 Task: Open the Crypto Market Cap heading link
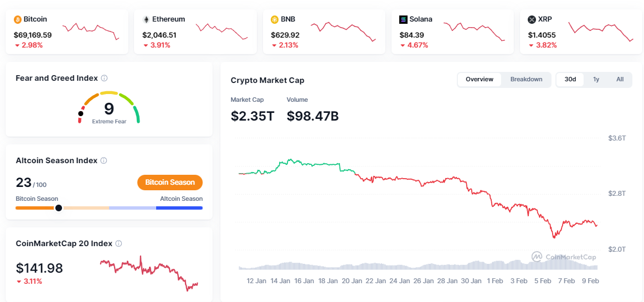[x=267, y=81]
